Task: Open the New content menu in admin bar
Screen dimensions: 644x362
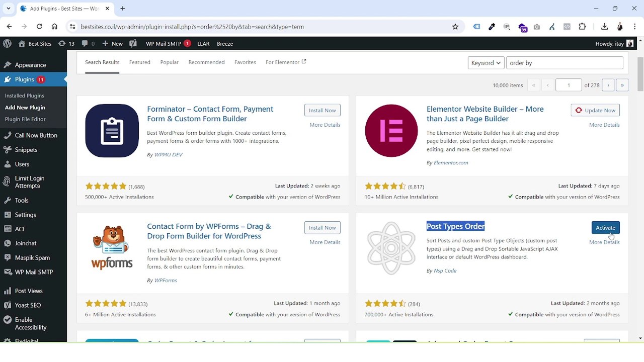Action: pyautogui.click(x=112, y=44)
